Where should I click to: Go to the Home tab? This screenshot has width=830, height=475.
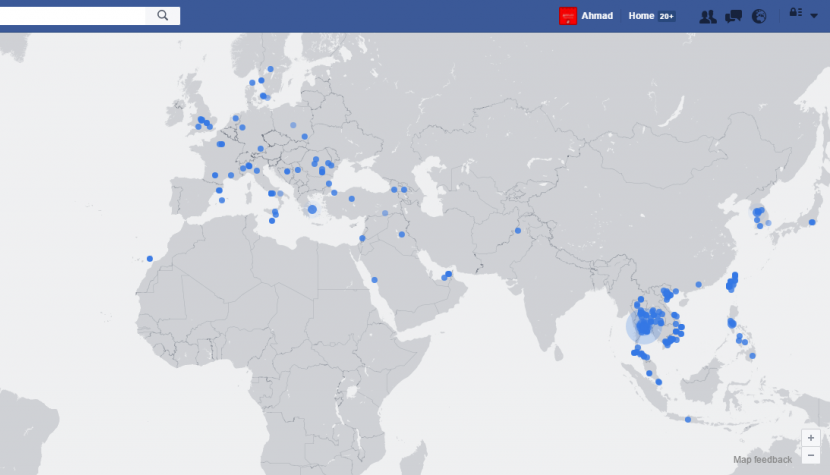641,16
